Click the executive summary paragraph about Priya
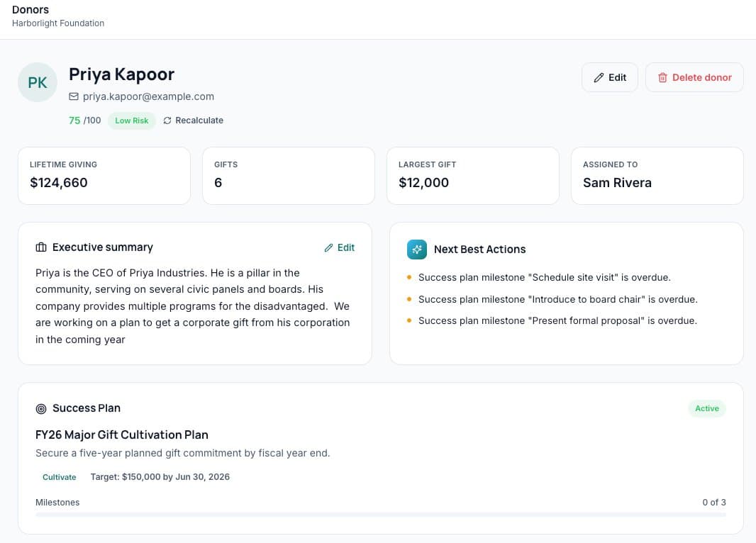 tap(193, 306)
